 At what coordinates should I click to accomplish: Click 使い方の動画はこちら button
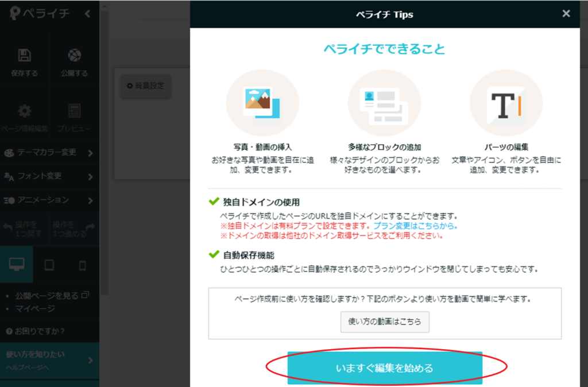pyautogui.click(x=385, y=322)
